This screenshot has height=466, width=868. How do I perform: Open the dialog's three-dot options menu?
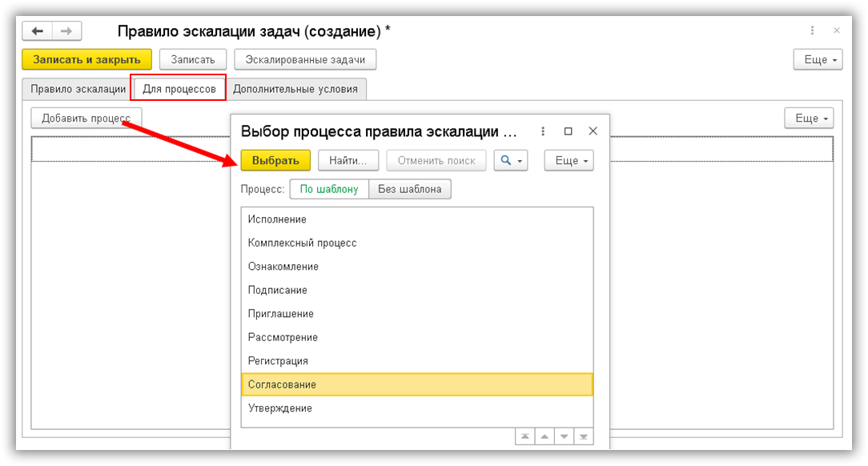point(543,131)
